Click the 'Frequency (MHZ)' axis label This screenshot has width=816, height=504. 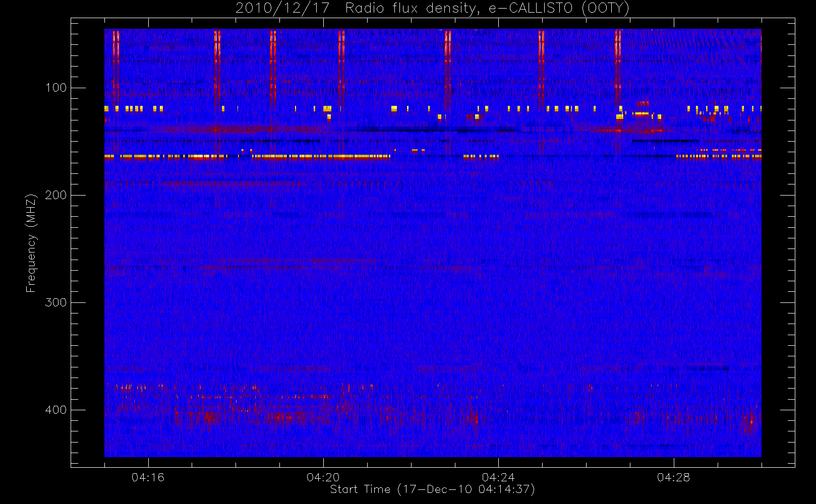point(31,243)
